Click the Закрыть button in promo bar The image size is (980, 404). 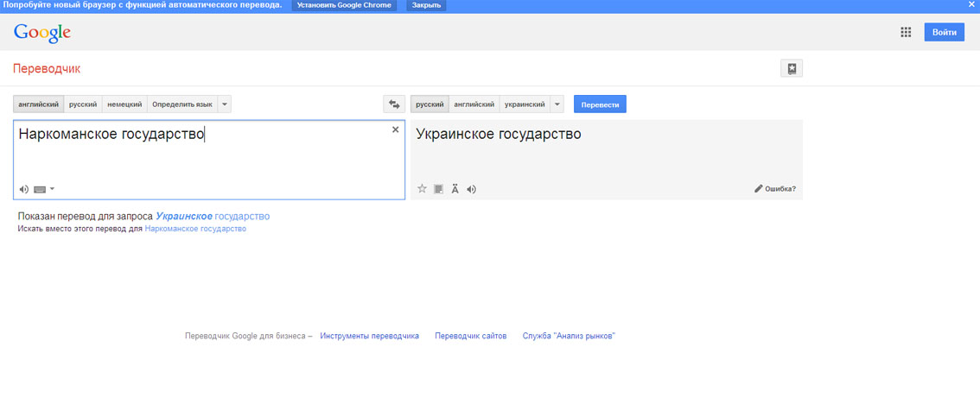coord(426,5)
